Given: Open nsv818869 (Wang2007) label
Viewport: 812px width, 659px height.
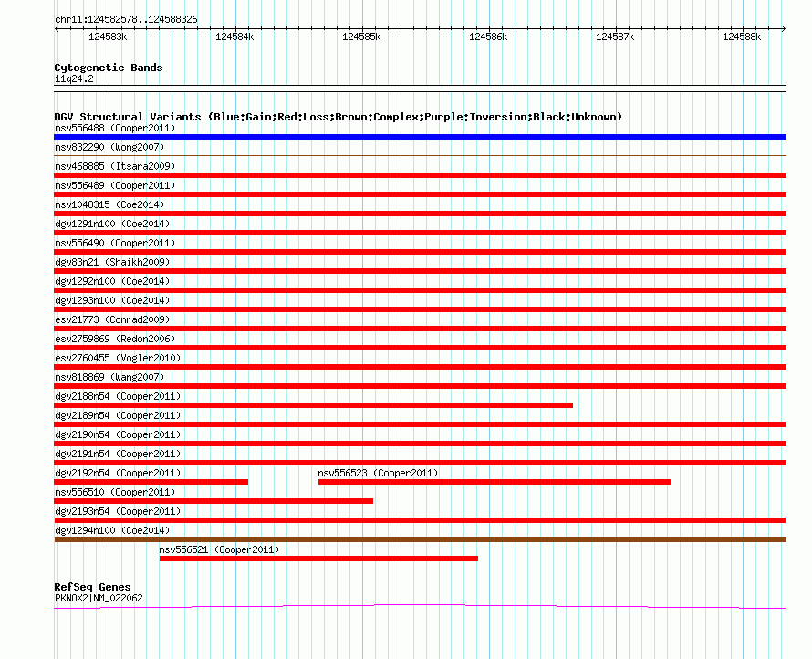Looking at the screenshot, I should tap(109, 377).
